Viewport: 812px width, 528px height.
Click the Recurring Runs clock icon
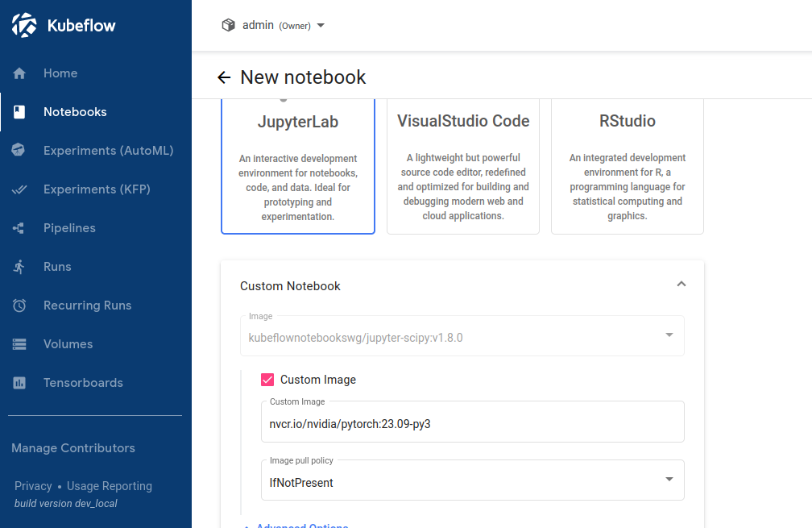click(x=20, y=306)
